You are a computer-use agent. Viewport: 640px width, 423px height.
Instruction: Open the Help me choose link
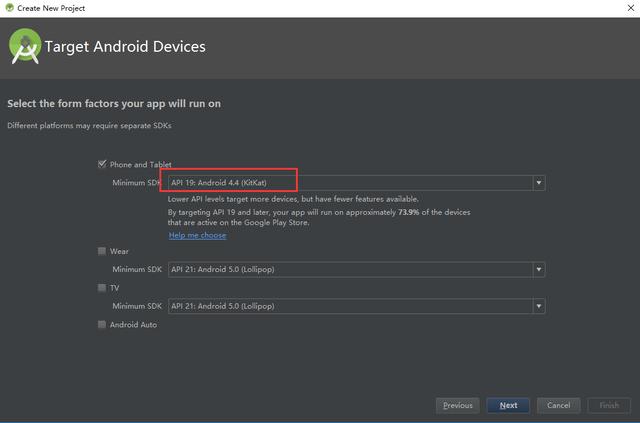click(x=198, y=235)
